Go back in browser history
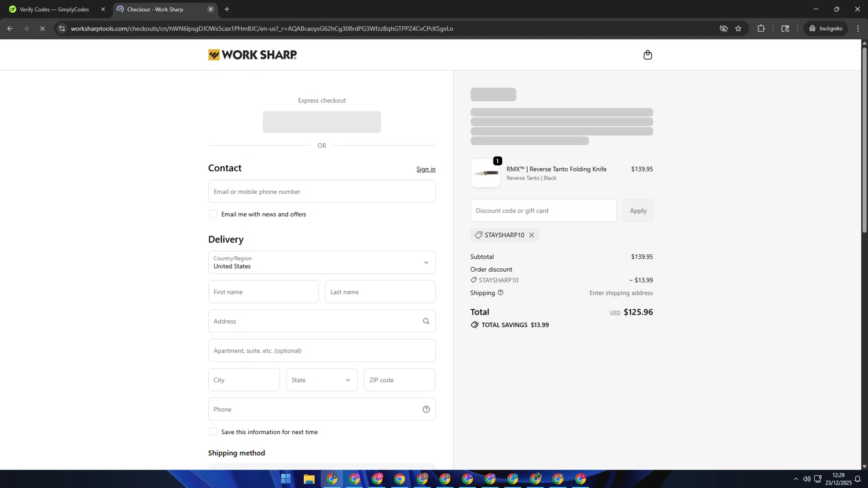This screenshot has width=868, height=488. 10,28
